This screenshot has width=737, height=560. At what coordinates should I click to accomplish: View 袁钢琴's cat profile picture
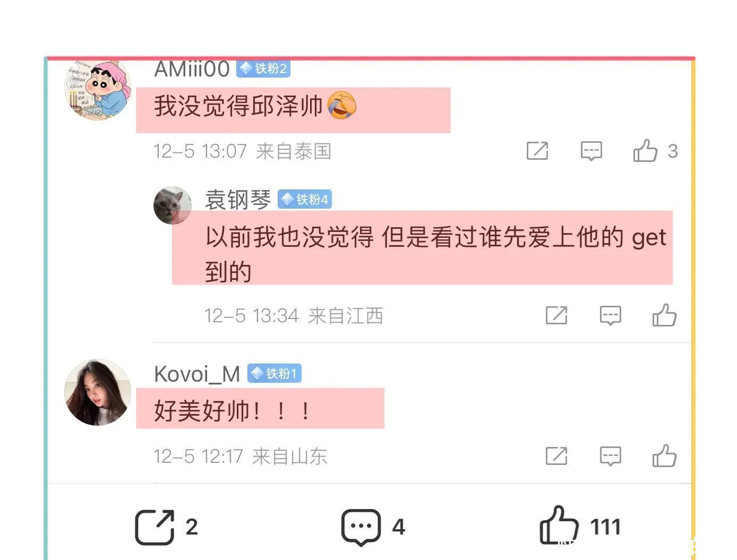tap(173, 205)
